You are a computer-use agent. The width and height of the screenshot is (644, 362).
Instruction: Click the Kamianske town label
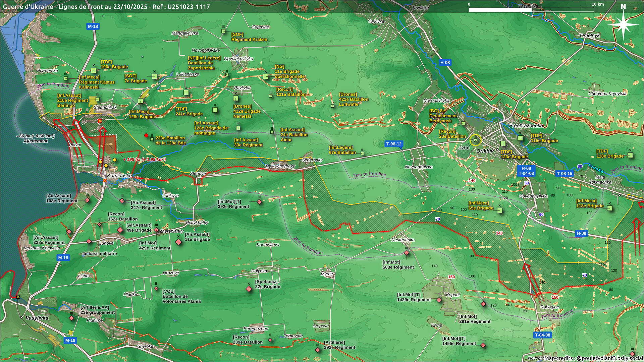[x=119, y=176]
